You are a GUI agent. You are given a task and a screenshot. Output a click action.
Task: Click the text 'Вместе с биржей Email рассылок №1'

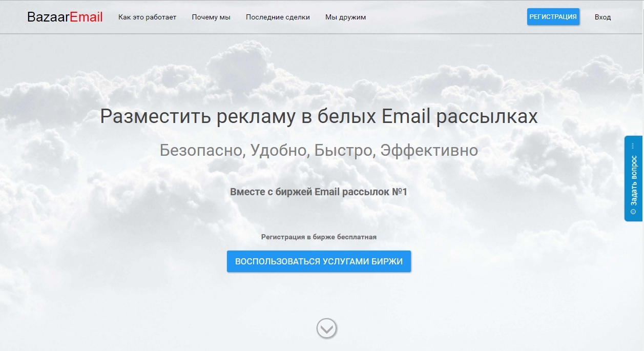319,192
